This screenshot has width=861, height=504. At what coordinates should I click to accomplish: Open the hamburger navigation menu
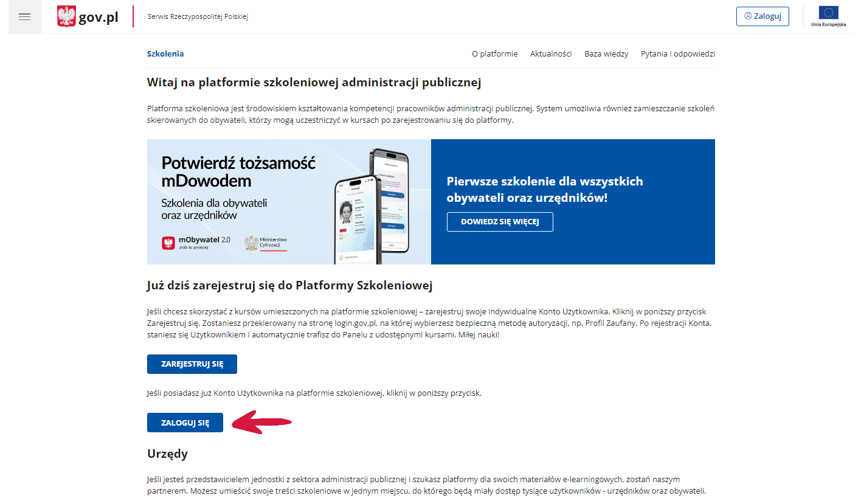coord(24,16)
